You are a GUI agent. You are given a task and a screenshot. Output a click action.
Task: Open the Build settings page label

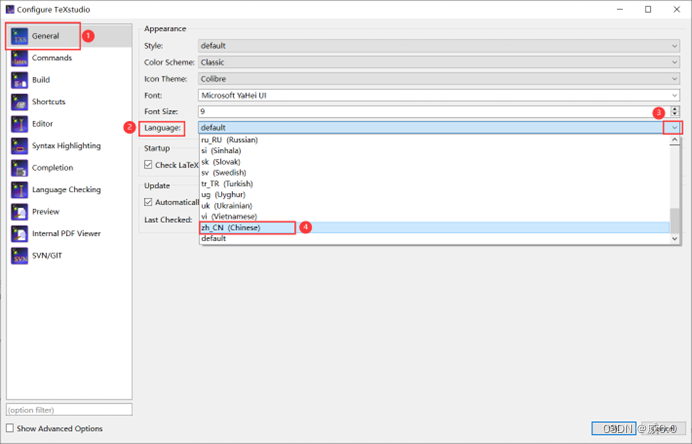pos(41,80)
